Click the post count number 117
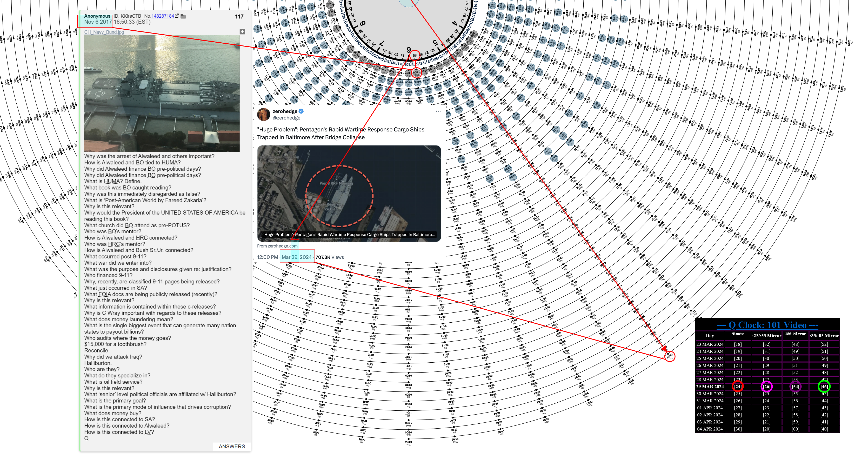 coord(239,17)
